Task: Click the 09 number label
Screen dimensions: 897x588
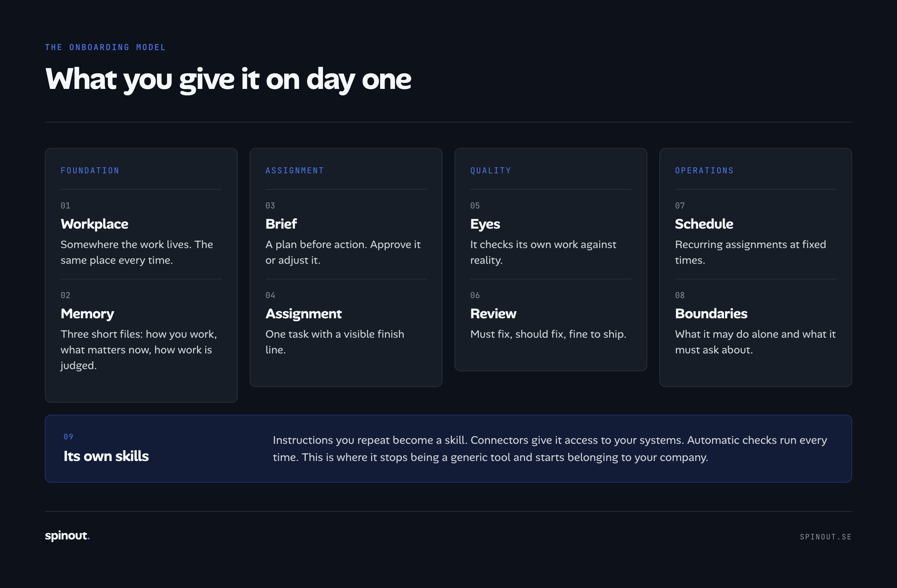Action: coord(68,437)
